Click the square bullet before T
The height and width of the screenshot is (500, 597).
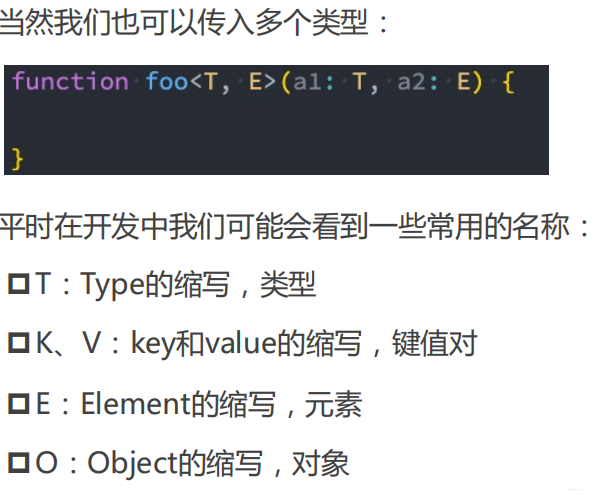coord(19,284)
